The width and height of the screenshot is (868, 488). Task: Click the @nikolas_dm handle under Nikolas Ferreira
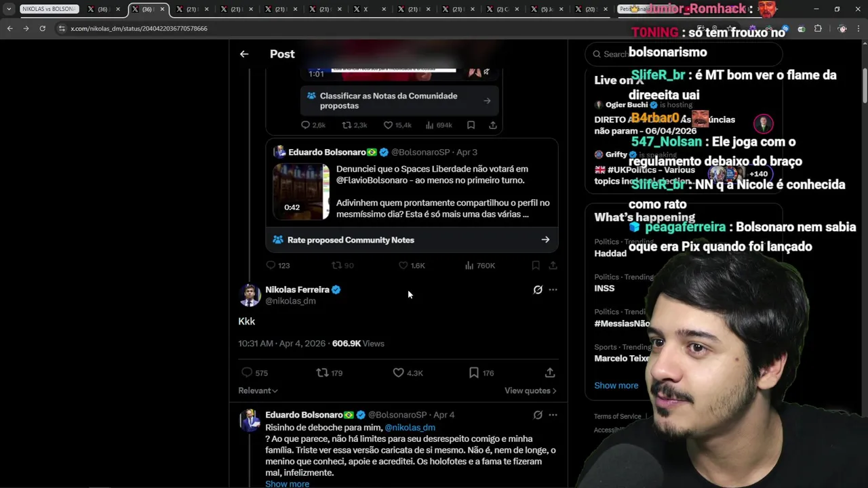point(290,301)
